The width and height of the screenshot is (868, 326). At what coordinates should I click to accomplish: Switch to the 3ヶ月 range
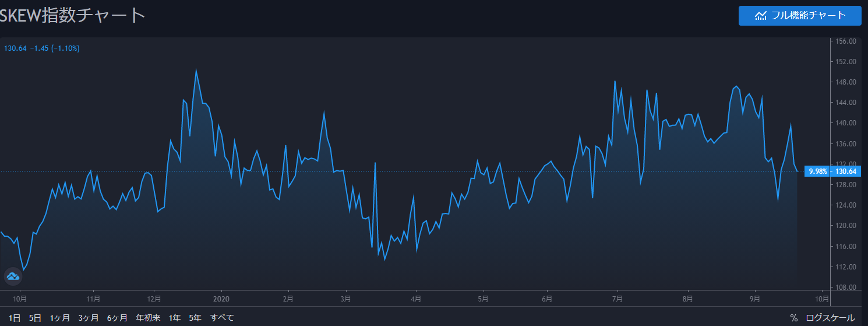(89, 318)
